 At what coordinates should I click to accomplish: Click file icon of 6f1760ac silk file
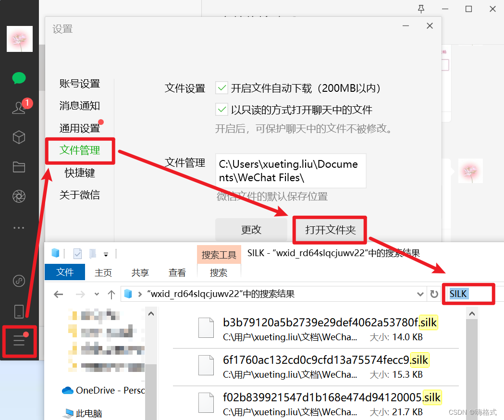(x=206, y=365)
